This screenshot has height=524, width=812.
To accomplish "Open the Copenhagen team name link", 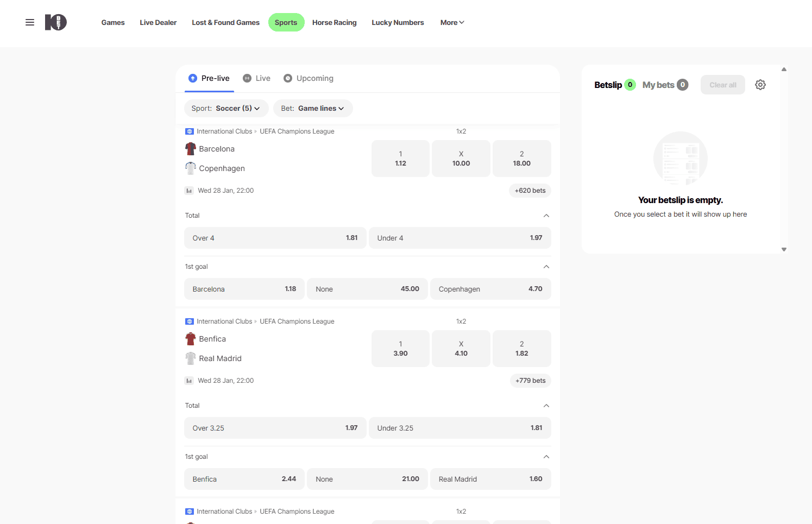I will pos(222,168).
